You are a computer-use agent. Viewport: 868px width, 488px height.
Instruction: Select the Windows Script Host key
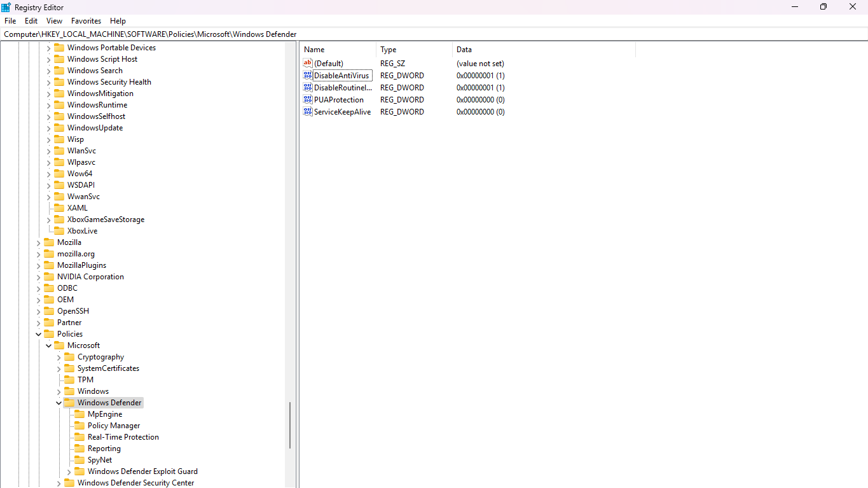[102, 59]
